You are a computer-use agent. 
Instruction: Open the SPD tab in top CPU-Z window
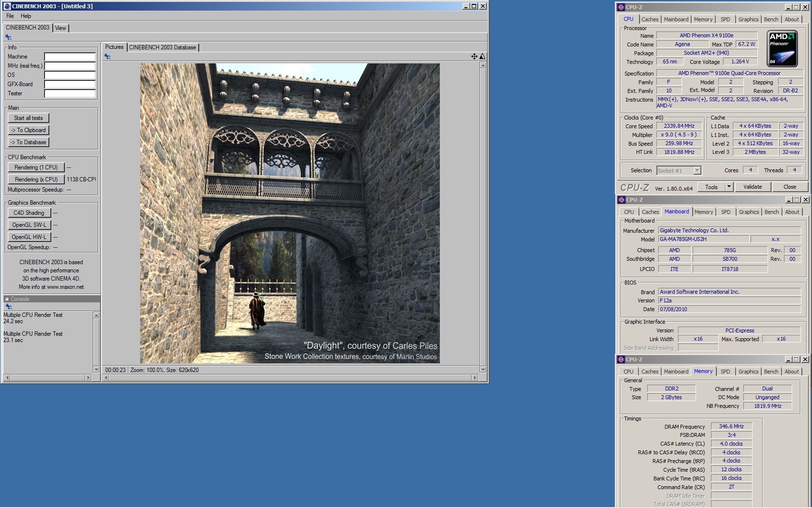point(725,19)
